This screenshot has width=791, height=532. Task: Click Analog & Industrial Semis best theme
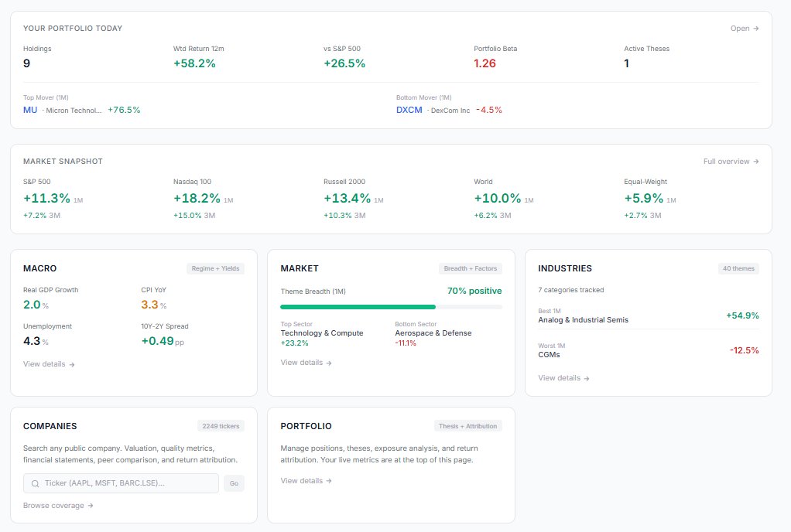pyautogui.click(x=583, y=320)
